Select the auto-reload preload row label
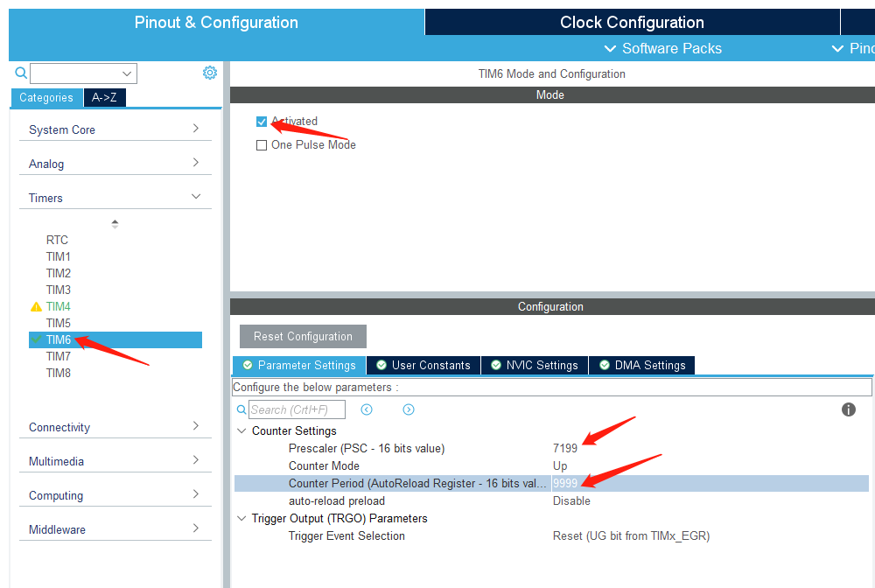The image size is (875, 588). point(337,501)
